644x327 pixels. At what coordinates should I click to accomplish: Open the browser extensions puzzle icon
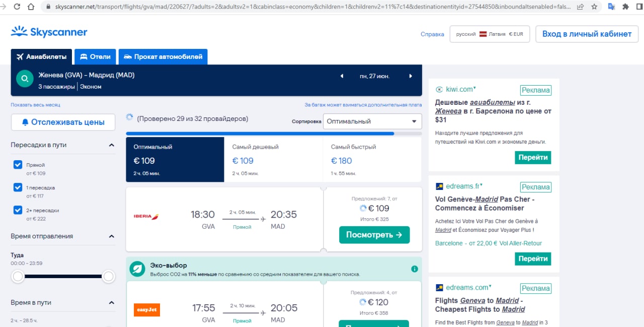point(625,7)
